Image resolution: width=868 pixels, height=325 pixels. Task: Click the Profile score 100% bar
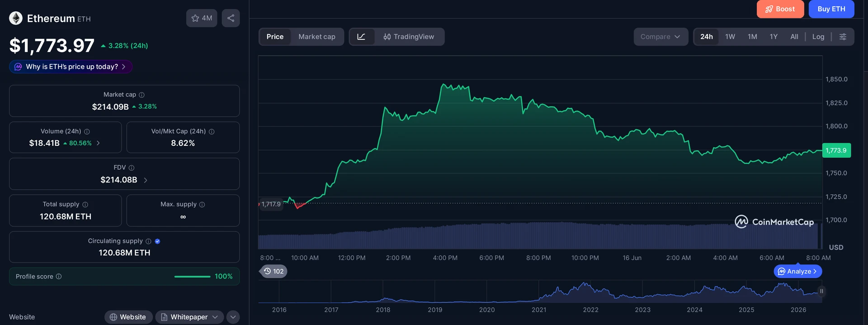pos(192,277)
